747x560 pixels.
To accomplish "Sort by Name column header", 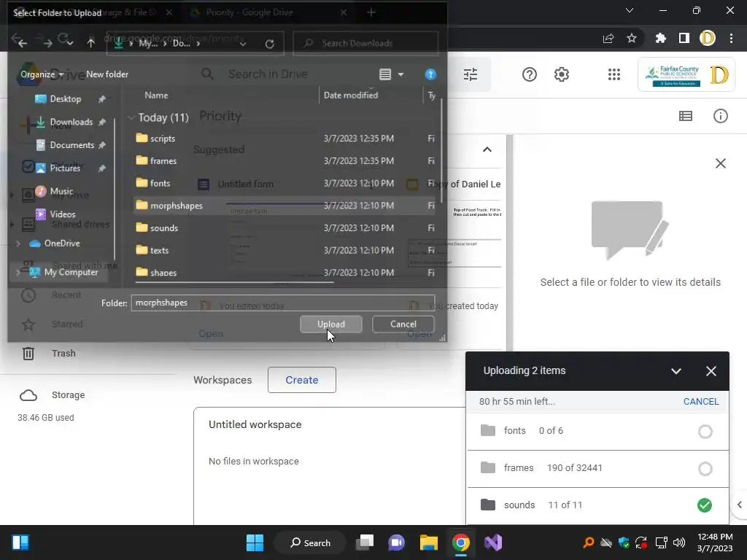I will (x=156, y=96).
